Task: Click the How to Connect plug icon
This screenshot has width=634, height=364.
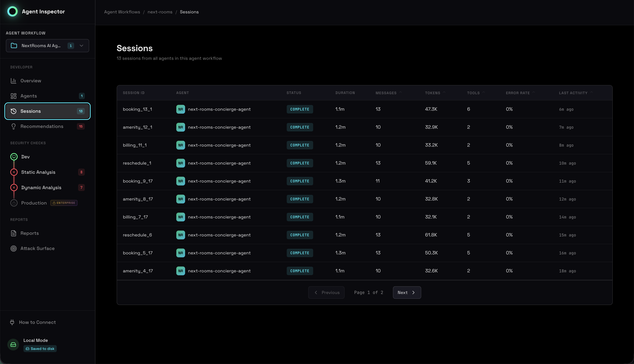Action: pyautogui.click(x=12, y=322)
